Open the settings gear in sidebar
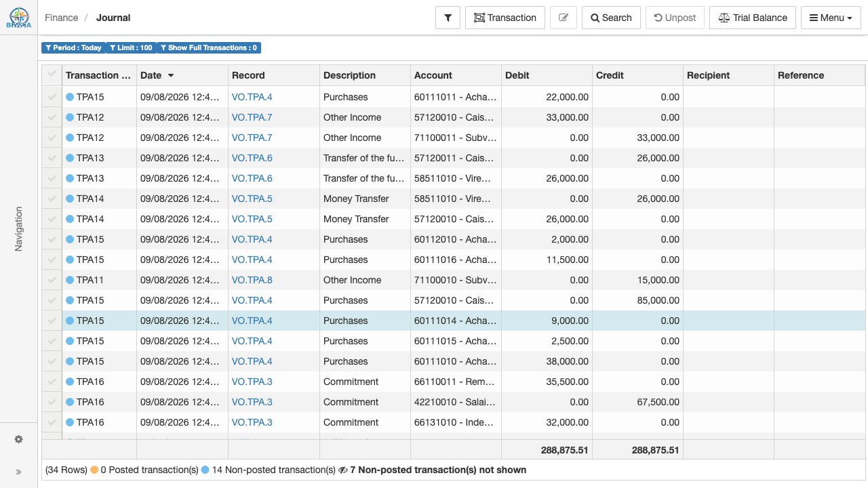 (x=18, y=439)
